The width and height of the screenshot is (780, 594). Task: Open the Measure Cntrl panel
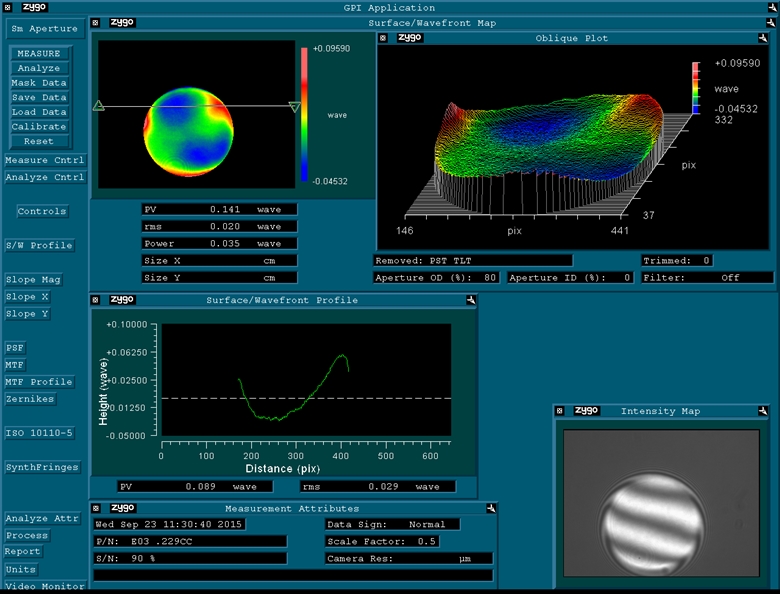(44, 160)
